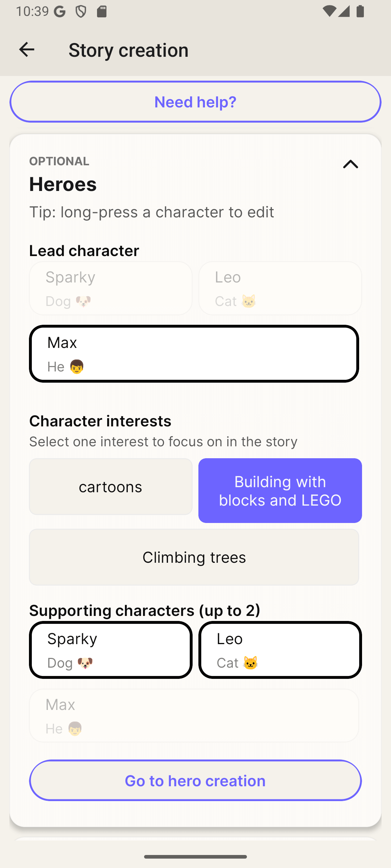Collapse the Heroes section chevron
The image size is (391, 868).
[x=350, y=165]
